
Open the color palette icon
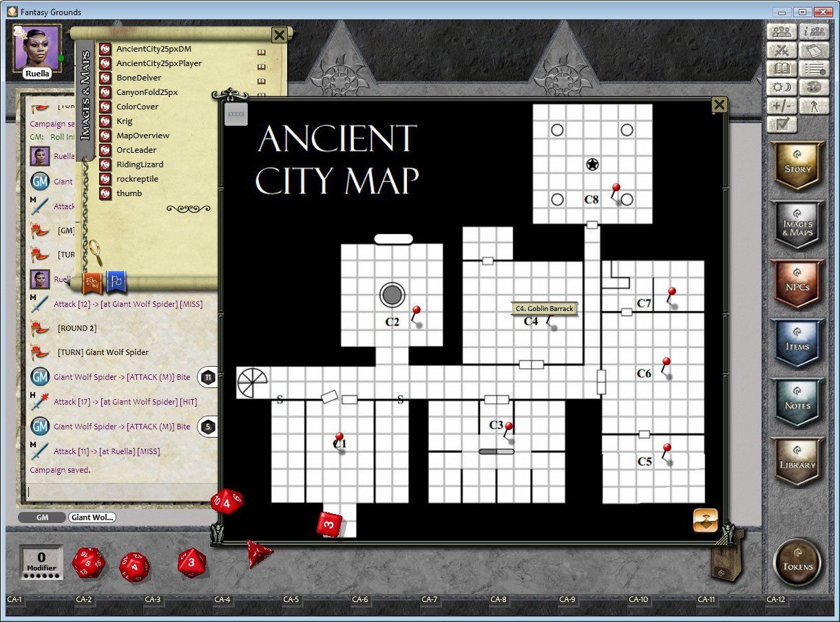[815, 87]
